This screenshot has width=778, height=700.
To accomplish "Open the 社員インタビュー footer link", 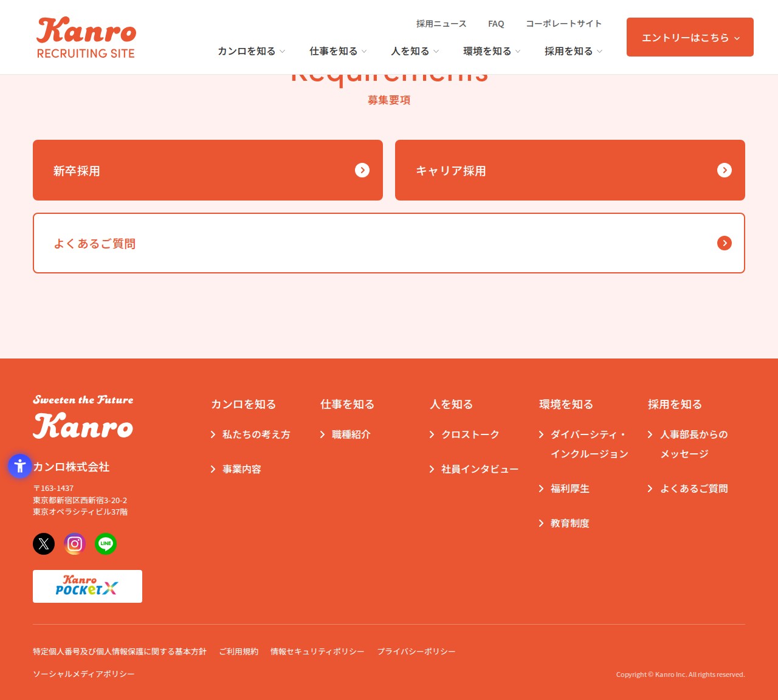I will (474, 469).
